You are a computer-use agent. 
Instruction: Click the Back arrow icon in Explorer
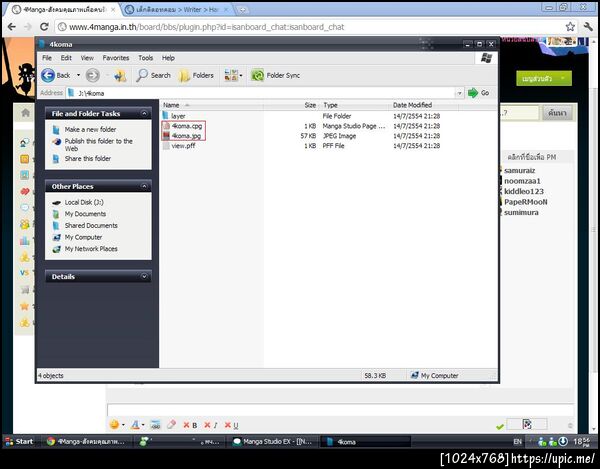[48, 75]
